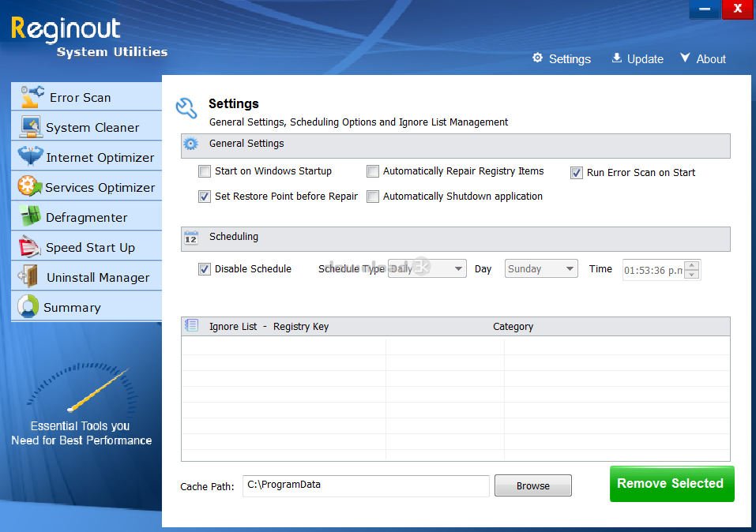The width and height of the screenshot is (756, 532).
Task: View the Summary page
Action: [86, 306]
